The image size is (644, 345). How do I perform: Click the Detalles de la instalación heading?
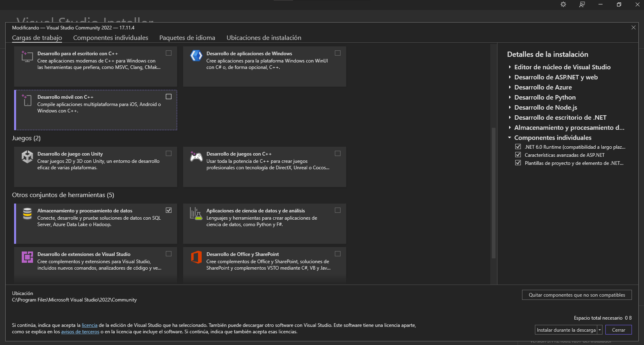[x=547, y=54]
